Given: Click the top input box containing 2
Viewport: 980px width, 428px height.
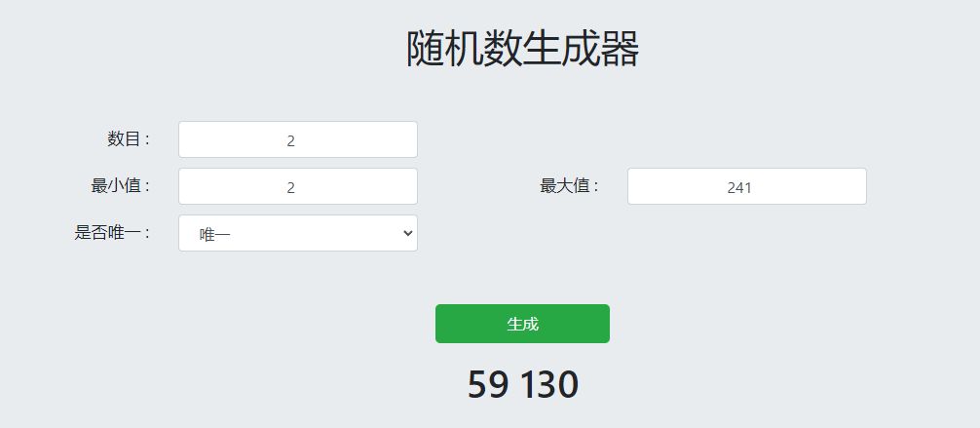Looking at the screenshot, I should click(x=297, y=139).
